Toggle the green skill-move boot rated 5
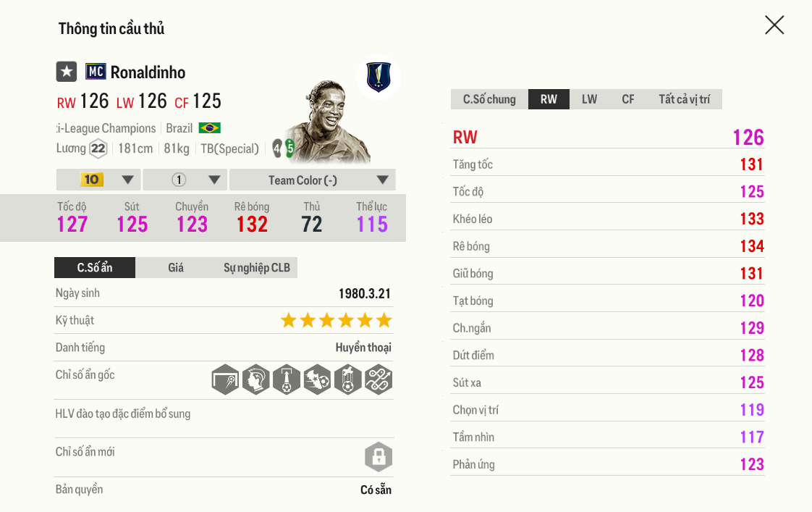 coord(288,148)
